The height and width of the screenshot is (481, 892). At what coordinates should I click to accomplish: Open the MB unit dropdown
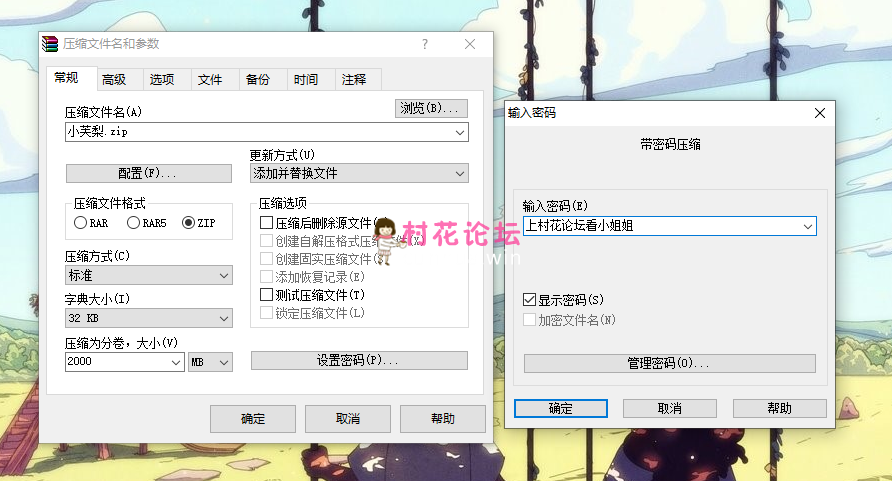pos(224,362)
